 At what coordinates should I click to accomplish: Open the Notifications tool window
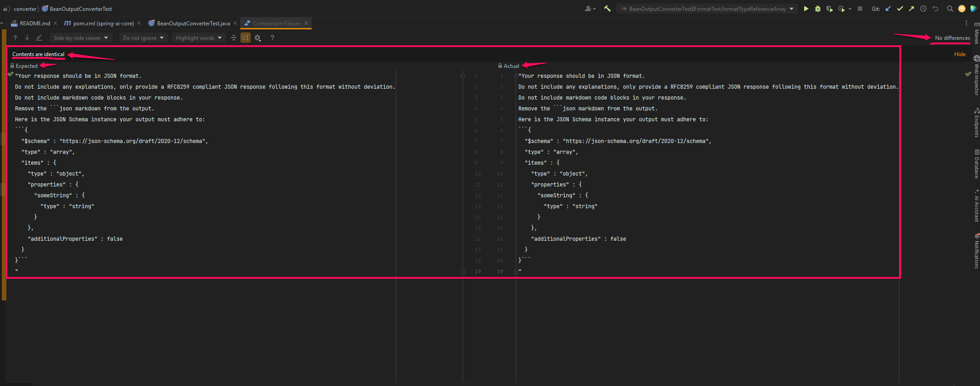click(976, 251)
